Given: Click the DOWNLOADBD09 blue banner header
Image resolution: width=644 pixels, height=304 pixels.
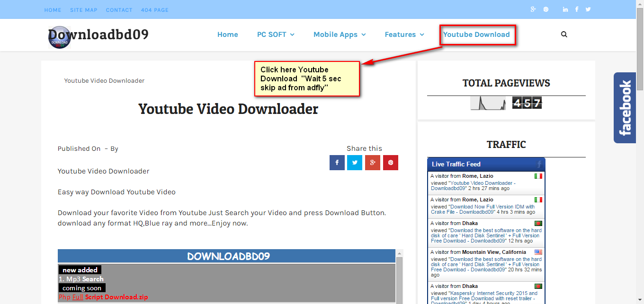Looking at the screenshot, I should click(x=226, y=256).
